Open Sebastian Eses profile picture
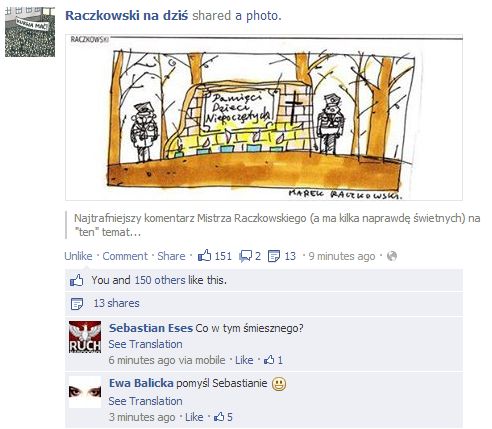Screen dimensions: 492x429 [x=85, y=337]
